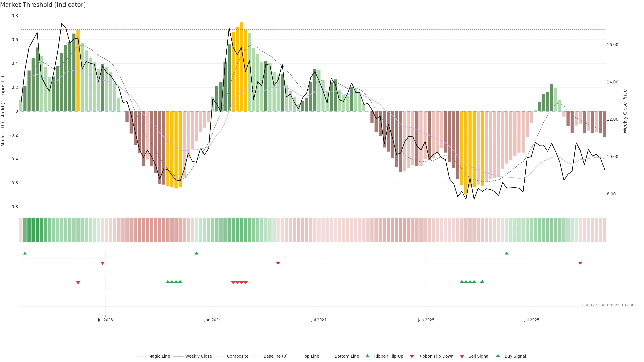Image resolution: width=644 pixels, height=362 pixels.
Task: Click the Ribbon Flip Up marker before Jan 2024
Action: point(196,253)
